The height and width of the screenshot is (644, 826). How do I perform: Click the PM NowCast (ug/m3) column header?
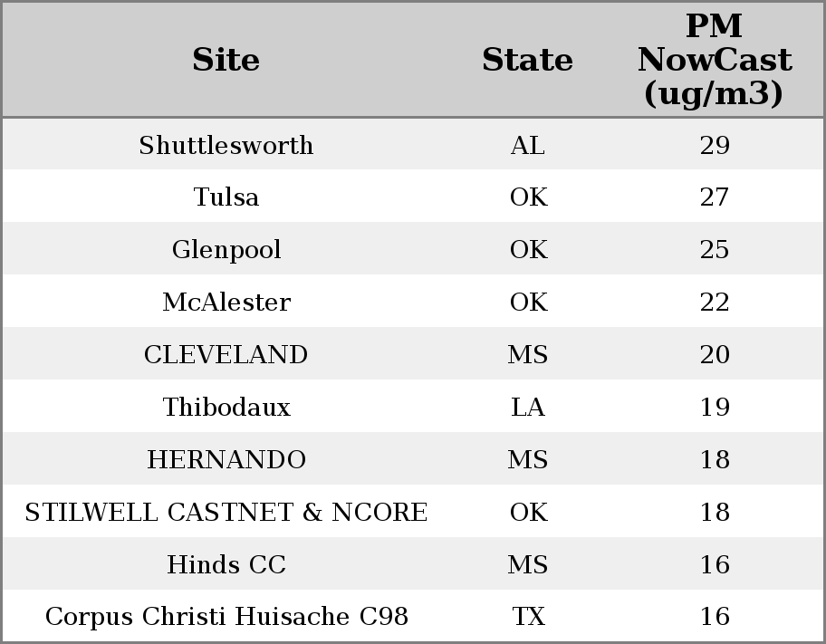[715, 60]
